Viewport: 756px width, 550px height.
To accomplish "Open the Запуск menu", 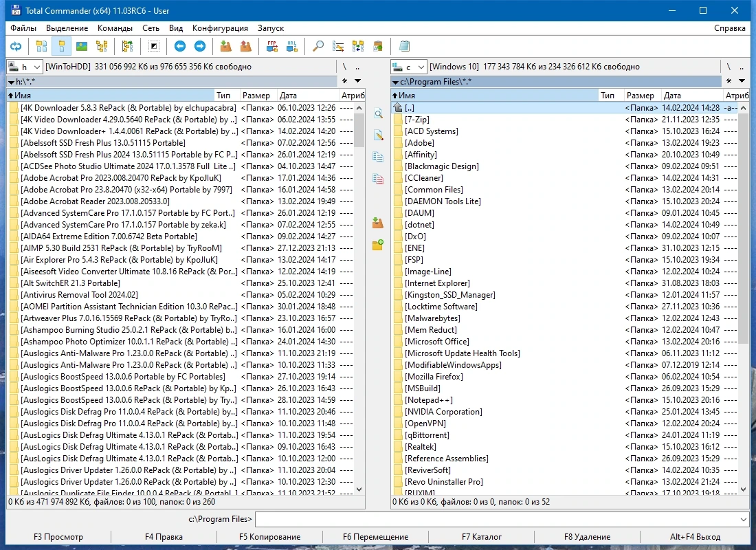I will [x=271, y=28].
